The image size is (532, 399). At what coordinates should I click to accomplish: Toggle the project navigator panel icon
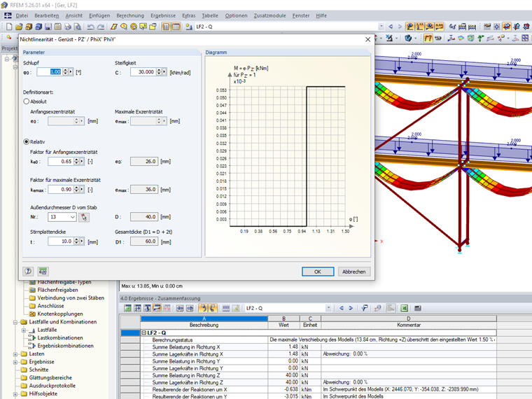tap(166, 27)
